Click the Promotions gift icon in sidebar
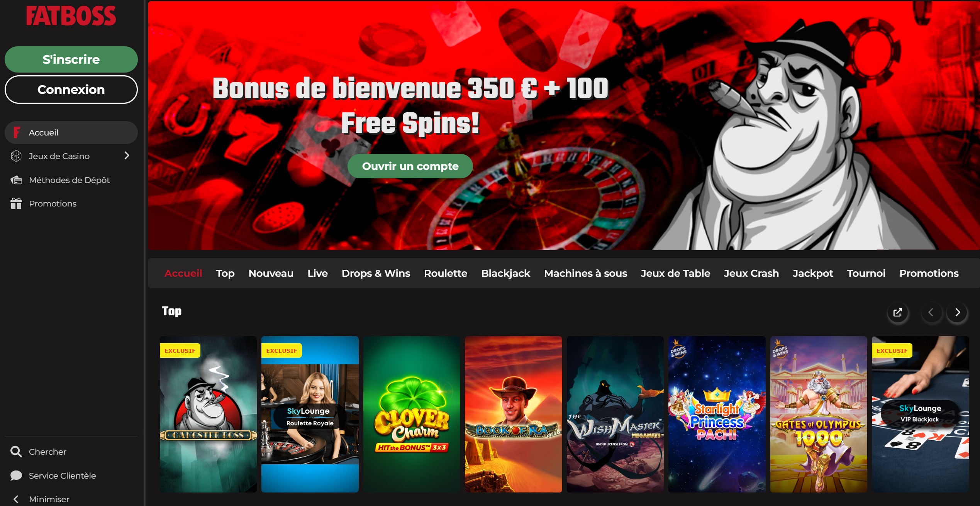 pyautogui.click(x=16, y=203)
